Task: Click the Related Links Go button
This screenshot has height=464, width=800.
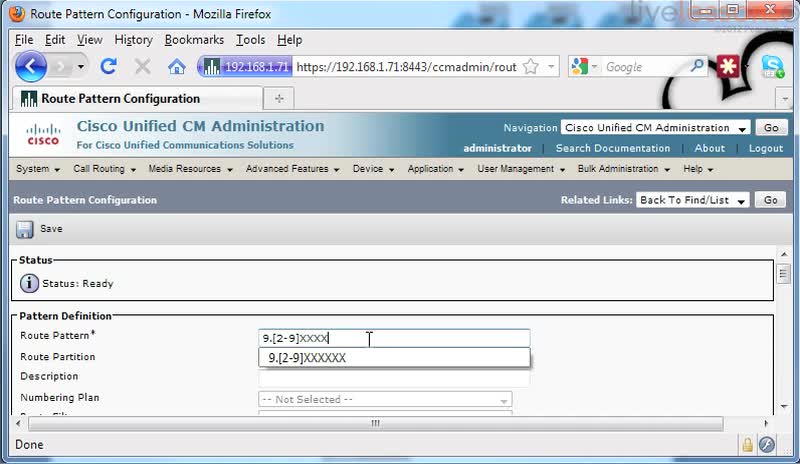Action: pos(770,200)
